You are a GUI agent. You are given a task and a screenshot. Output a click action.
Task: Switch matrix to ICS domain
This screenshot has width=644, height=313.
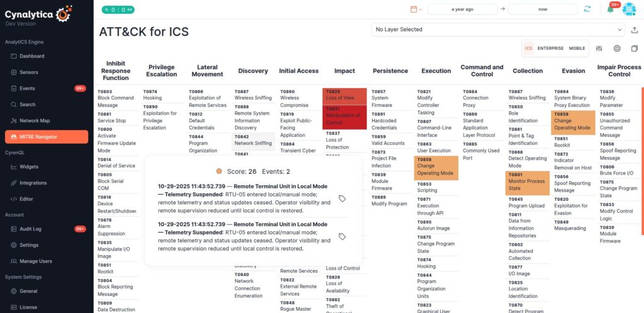point(528,48)
